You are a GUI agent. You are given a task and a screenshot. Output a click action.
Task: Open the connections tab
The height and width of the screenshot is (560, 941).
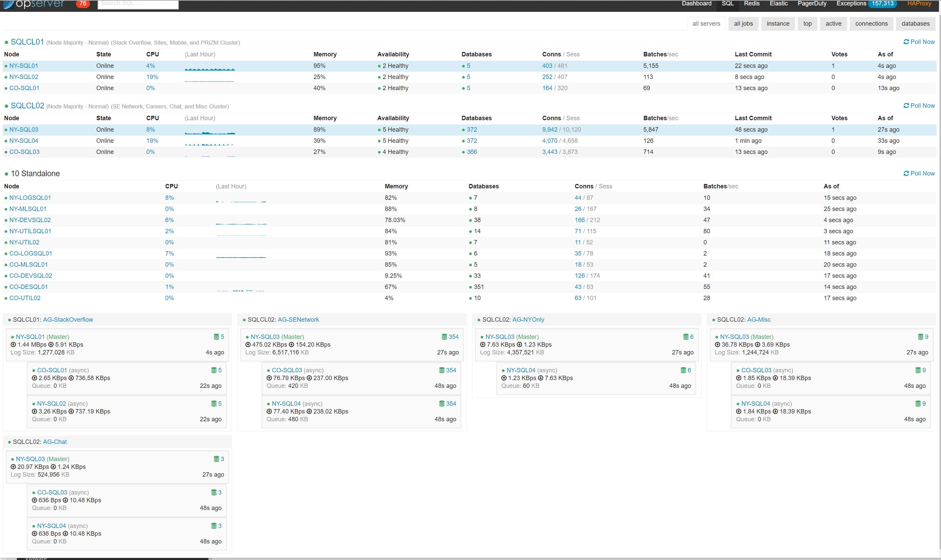click(871, 24)
